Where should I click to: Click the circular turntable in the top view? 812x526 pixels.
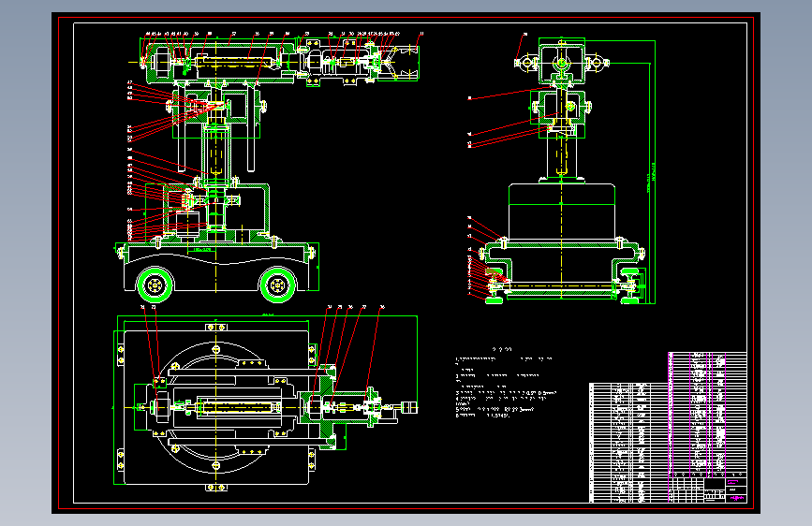(216, 407)
